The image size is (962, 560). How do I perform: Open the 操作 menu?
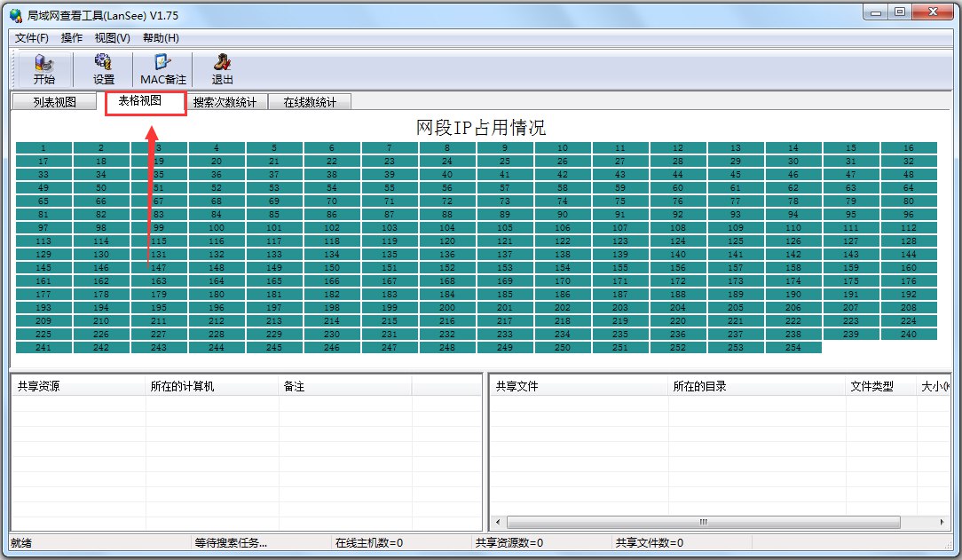[x=71, y=37]
